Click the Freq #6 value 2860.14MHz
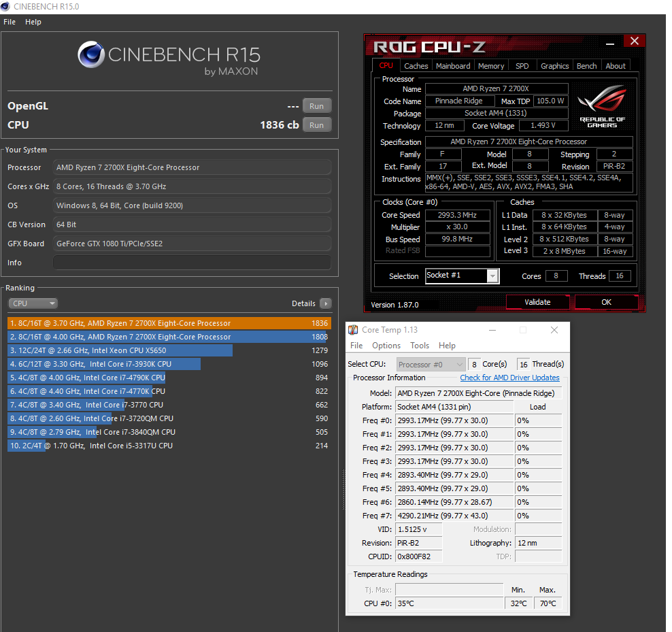 click(454, 502)
